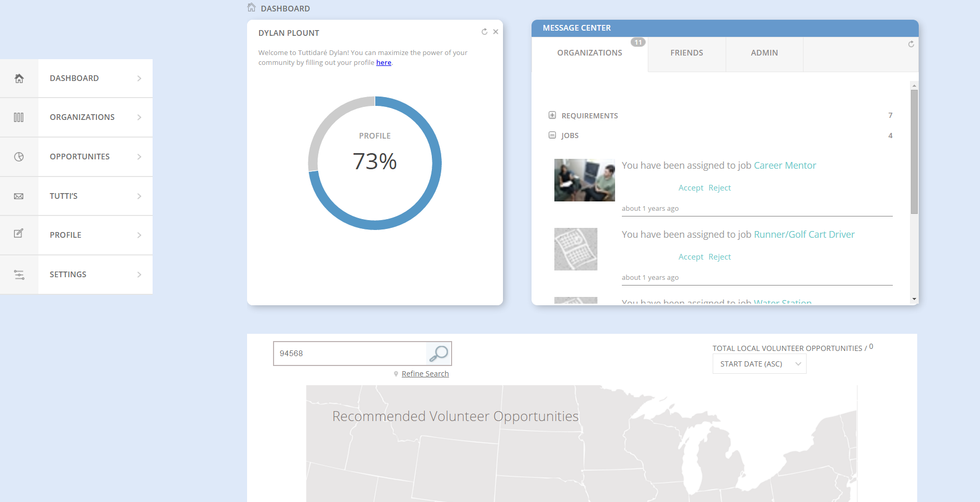The height and width of the screenshot is (502, 980).
Task: Click the magnifying glass search icon
Action: 439,354
